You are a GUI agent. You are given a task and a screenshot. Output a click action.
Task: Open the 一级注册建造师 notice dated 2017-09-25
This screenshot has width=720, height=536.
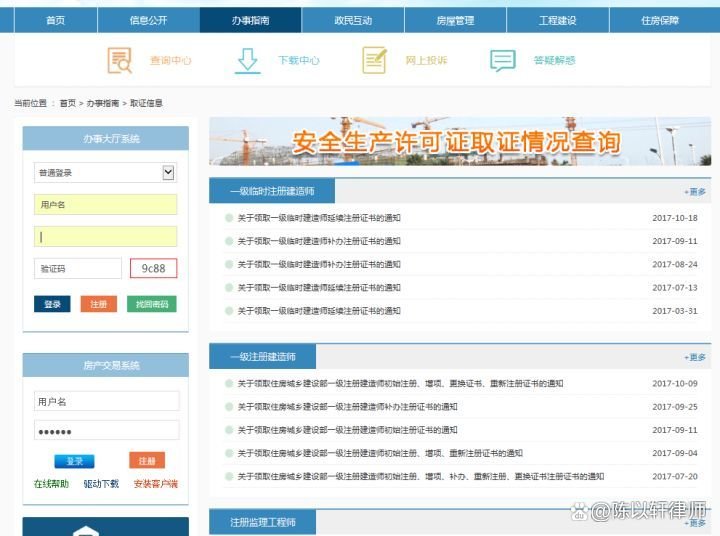(347, 406)
